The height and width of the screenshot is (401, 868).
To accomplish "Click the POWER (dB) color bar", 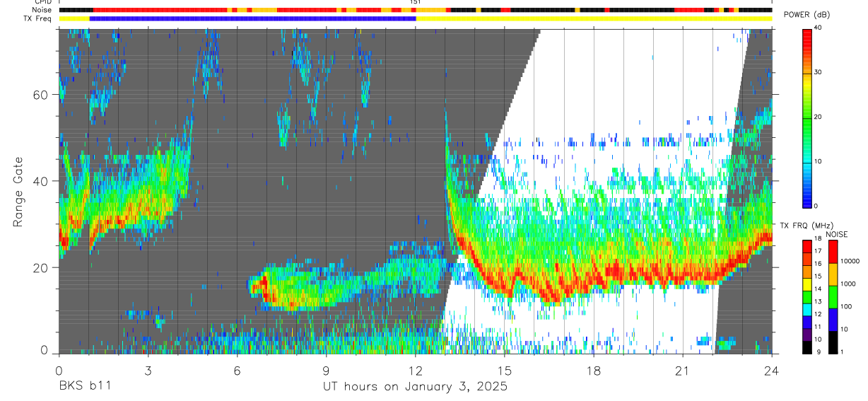I will point(807,117).
